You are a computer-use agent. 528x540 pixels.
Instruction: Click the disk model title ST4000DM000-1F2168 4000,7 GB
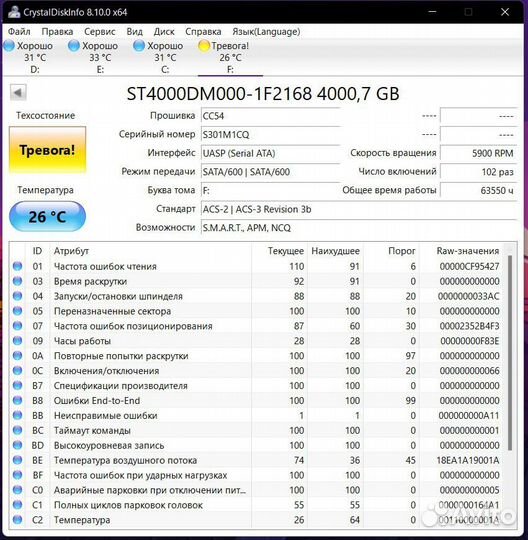pyautogui.click(x=263, y=94)
